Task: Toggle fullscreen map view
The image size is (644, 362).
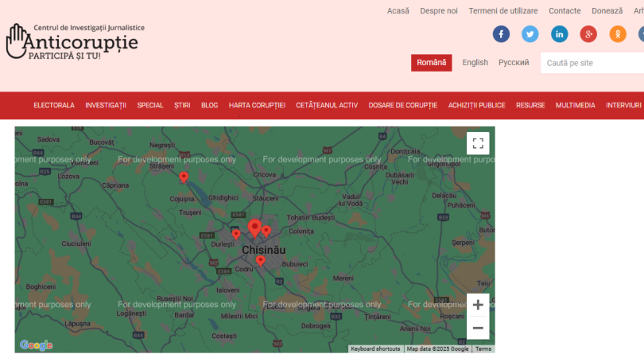Action: pos(478,143)
